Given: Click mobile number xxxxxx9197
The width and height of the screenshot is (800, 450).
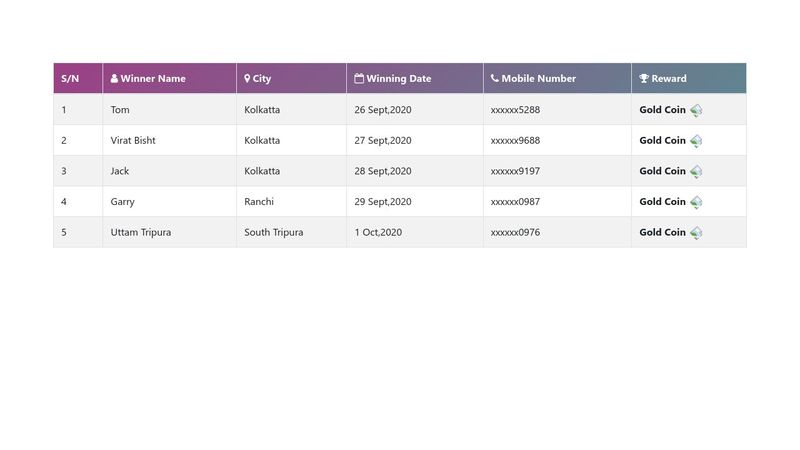Looking at the screenshot, I should coord(515,171).
